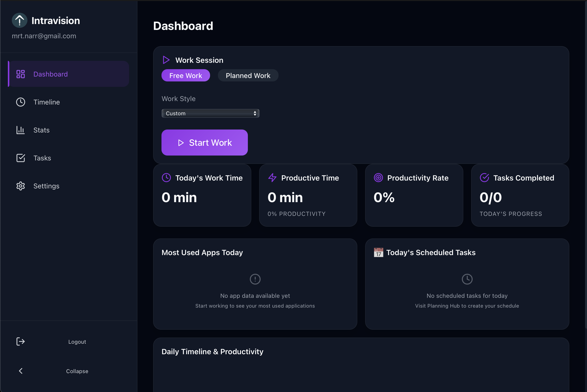This screenshot has width=587, height=392.
Task: Click the Logout exit icon
Action: pos(21,341)
